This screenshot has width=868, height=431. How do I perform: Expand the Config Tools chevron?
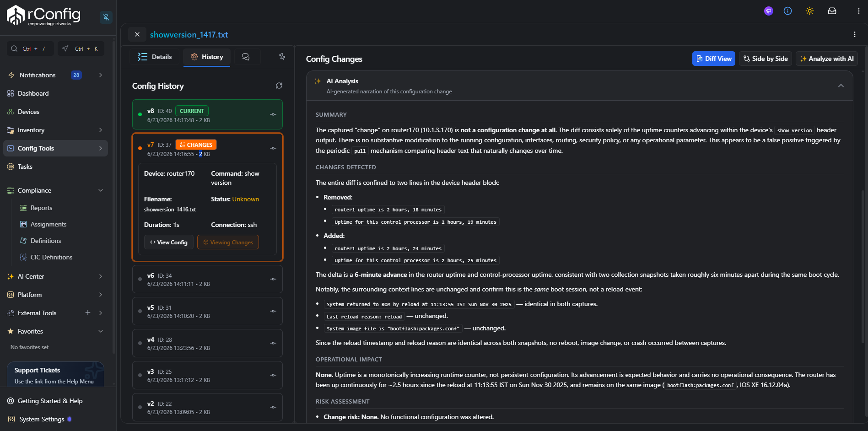[x=100, y=148]
